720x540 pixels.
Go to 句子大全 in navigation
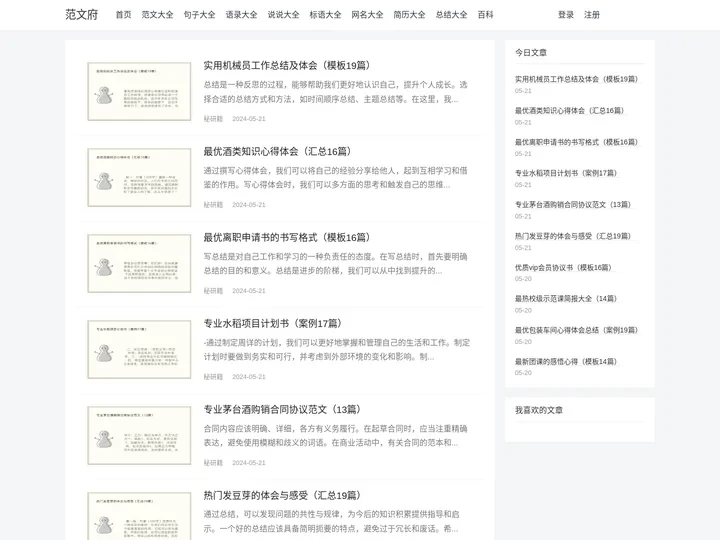(199, 15)
